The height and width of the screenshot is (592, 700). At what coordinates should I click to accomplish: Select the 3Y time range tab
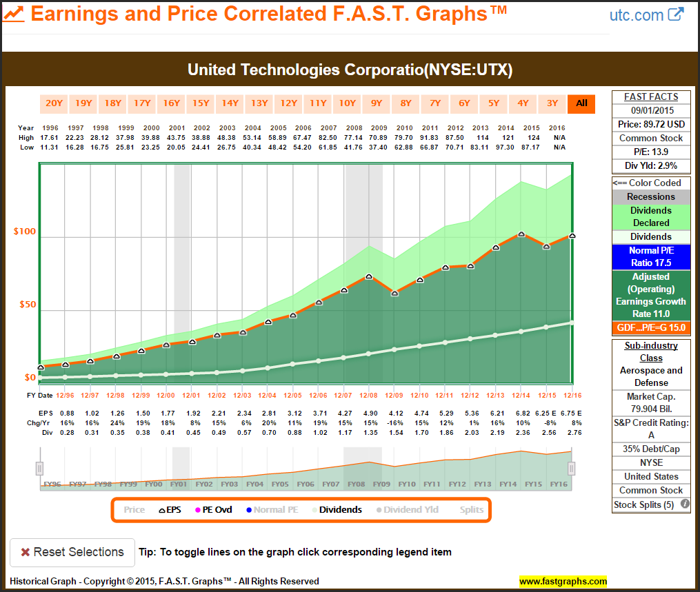click(x=552, y=103)
